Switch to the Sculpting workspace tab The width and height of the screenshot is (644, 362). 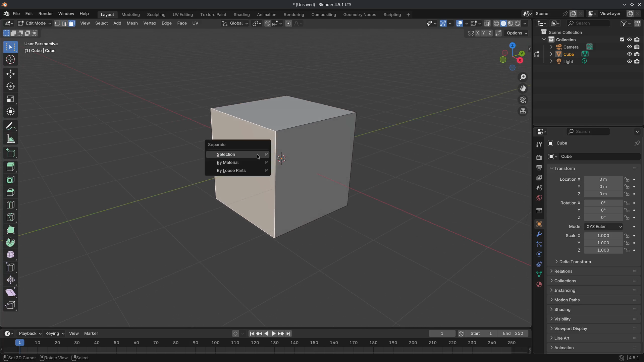156,14
